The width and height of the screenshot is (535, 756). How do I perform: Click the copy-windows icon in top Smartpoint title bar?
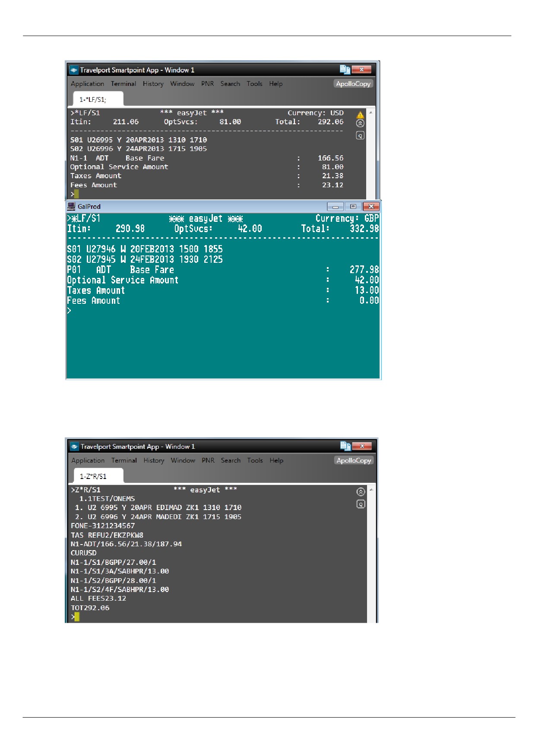tap(345, 69)
